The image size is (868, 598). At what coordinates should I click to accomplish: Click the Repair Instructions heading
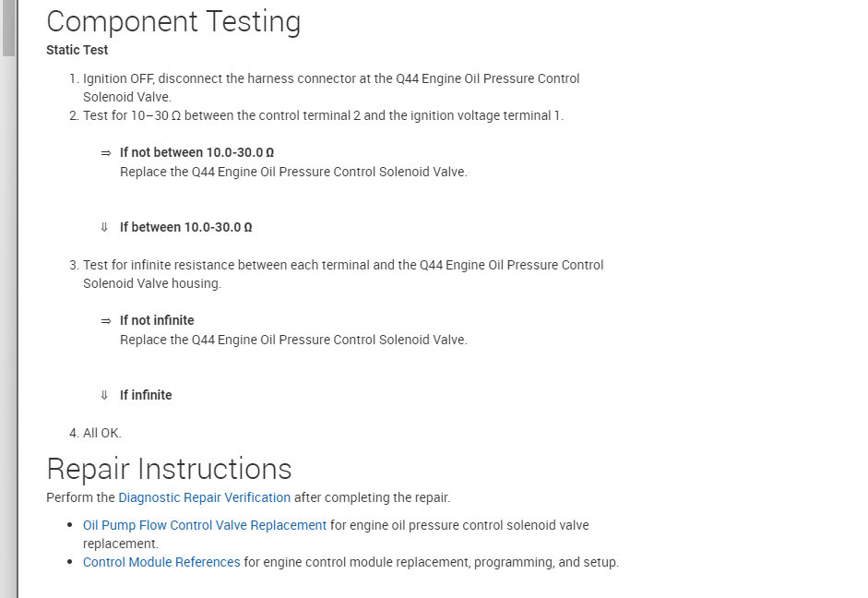pyautogui.click(x=169, y=469)
